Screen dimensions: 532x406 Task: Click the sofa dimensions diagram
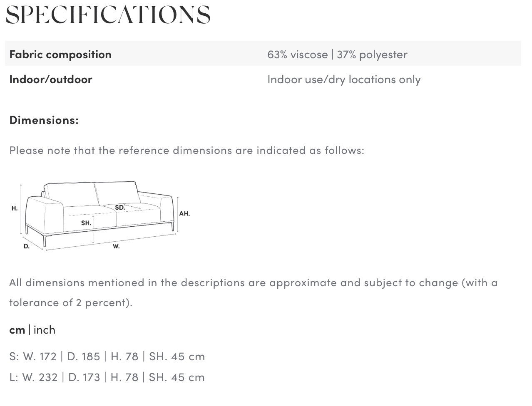click(x=100, y=215)
